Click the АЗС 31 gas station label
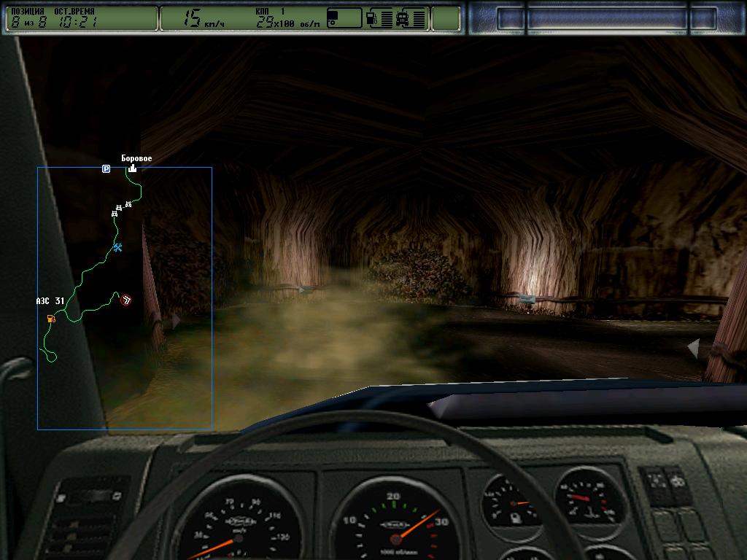 [x=50, y=300]
